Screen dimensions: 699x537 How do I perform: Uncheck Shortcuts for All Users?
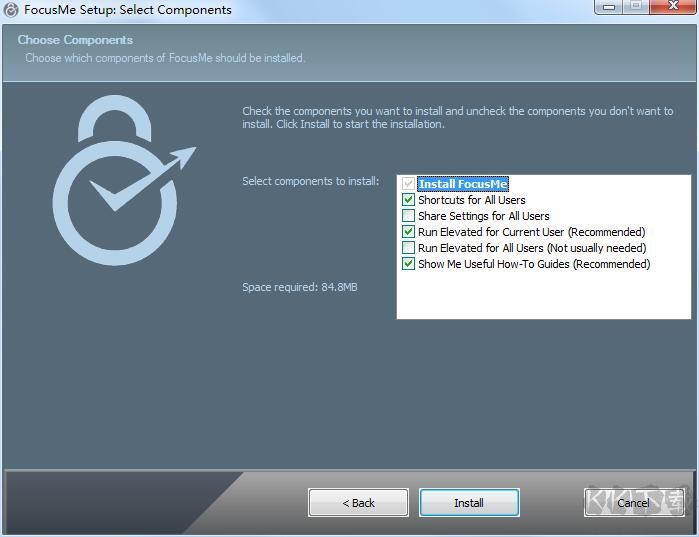click(408, 200)
